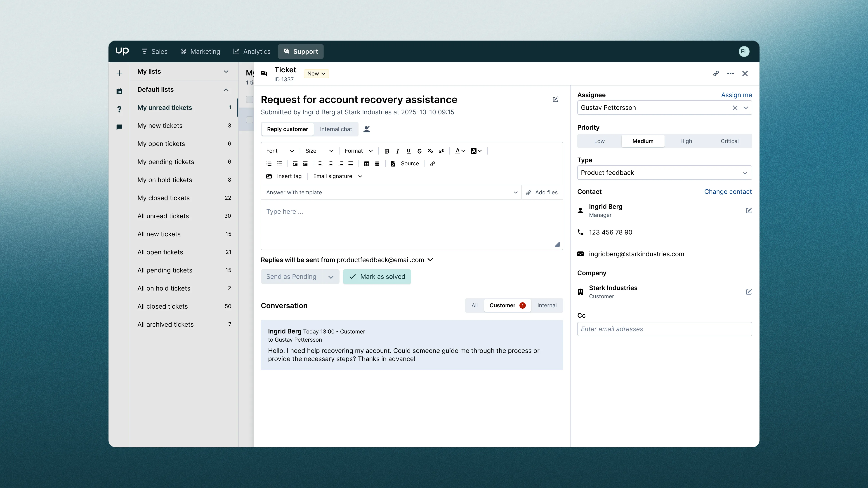Click Change contact link
The image size is (868, 488).
tap(728, 192)
